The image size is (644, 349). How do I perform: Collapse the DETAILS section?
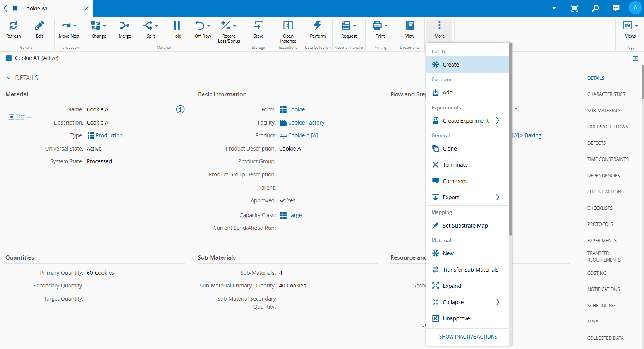click(9, 78)
